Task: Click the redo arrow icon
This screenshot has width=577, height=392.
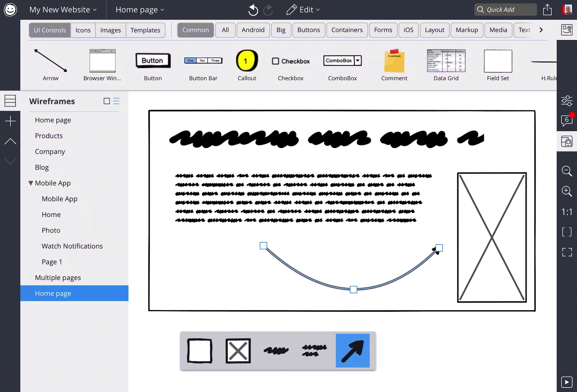Action: (x=268, y=10)
